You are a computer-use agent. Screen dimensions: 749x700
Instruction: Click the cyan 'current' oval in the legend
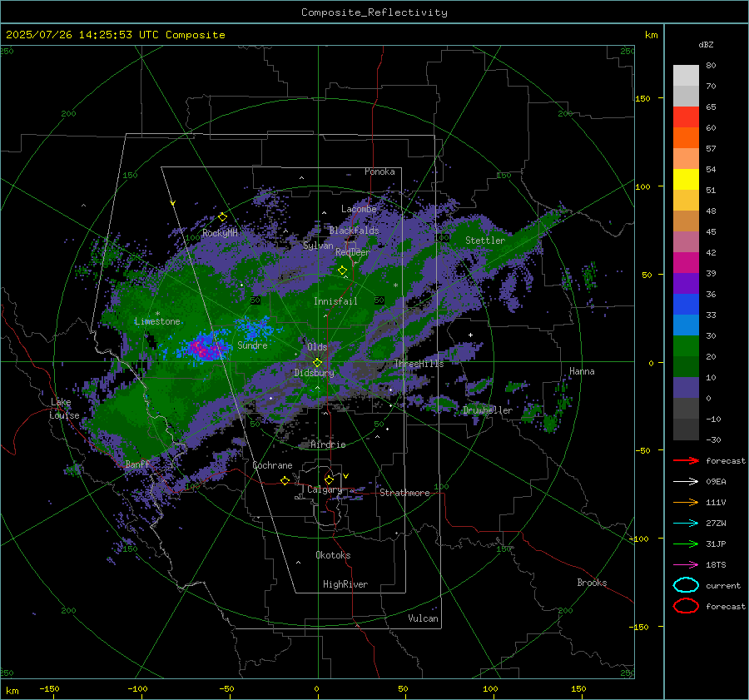point(686,585)
